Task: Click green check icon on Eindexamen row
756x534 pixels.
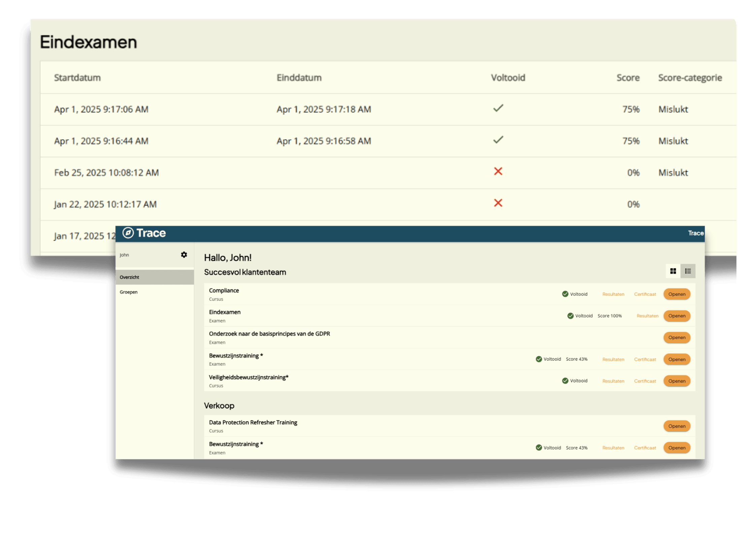Action: coord(570,316)
